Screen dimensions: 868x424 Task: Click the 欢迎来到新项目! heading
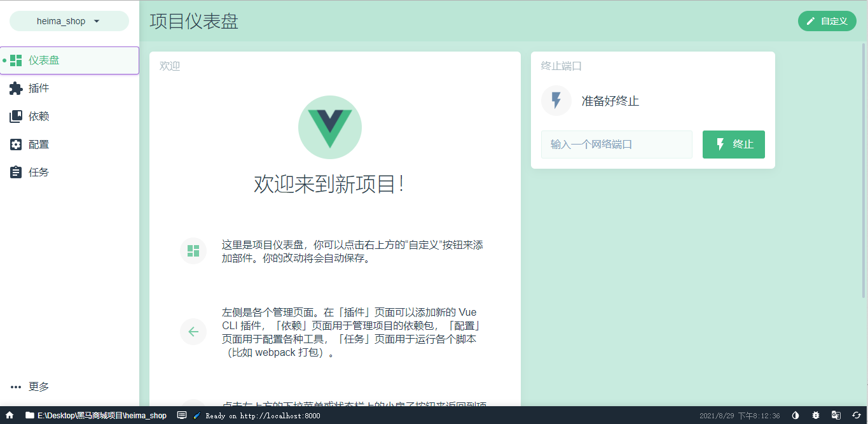pyautogui.click(x=329, y=184)
